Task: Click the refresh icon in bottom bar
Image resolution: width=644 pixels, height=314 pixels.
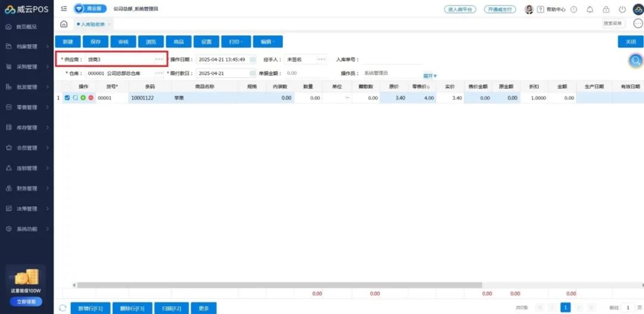Action: pos(63,308)
